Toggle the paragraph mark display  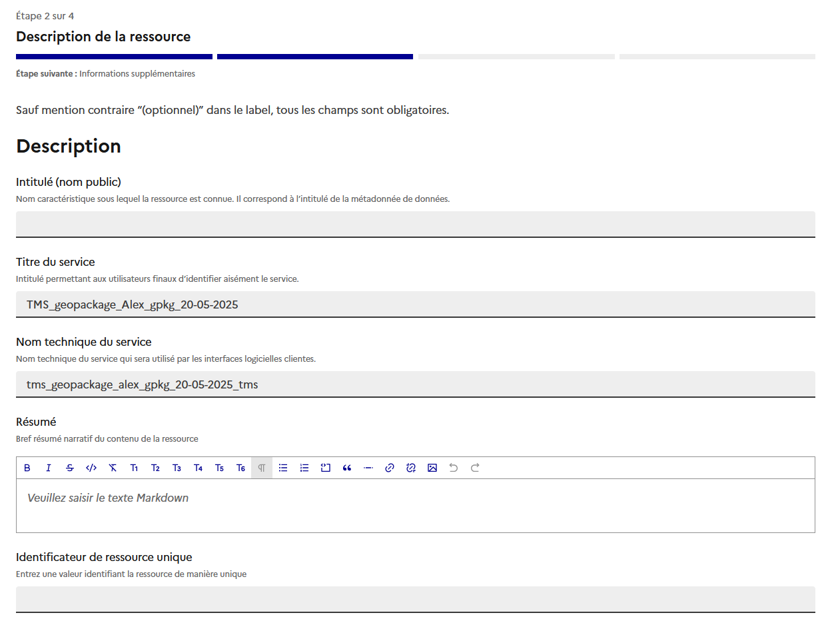pyautogui.click(x=261, y=468)
